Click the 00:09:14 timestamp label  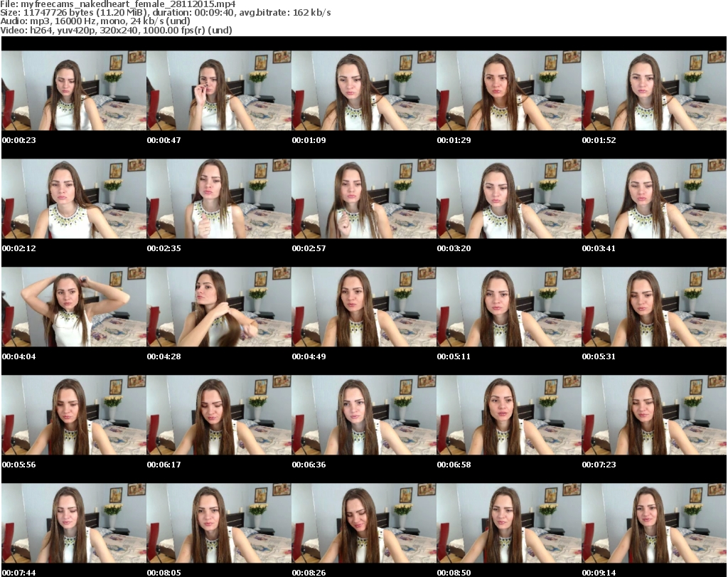tap(599, 573)
